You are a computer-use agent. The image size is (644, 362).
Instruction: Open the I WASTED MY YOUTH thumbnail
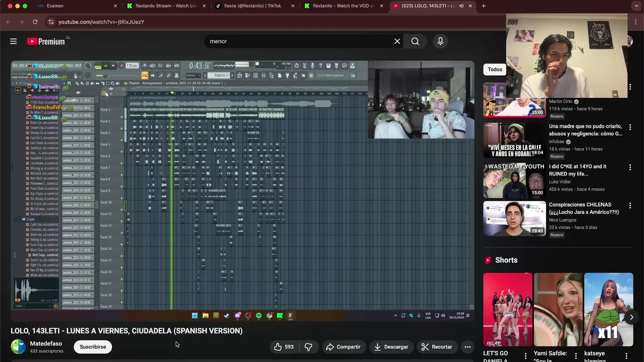(x=514, y=180)
